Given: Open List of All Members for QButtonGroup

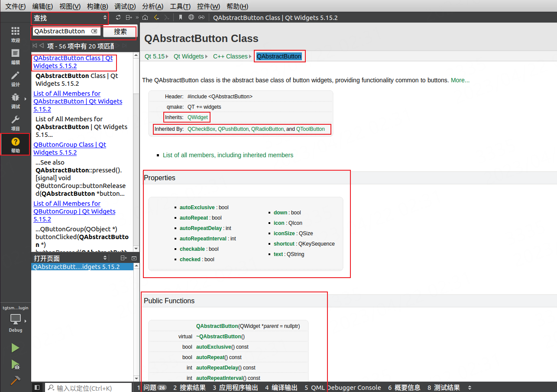Looking at the screenshot, I should [x=74, y=211].
